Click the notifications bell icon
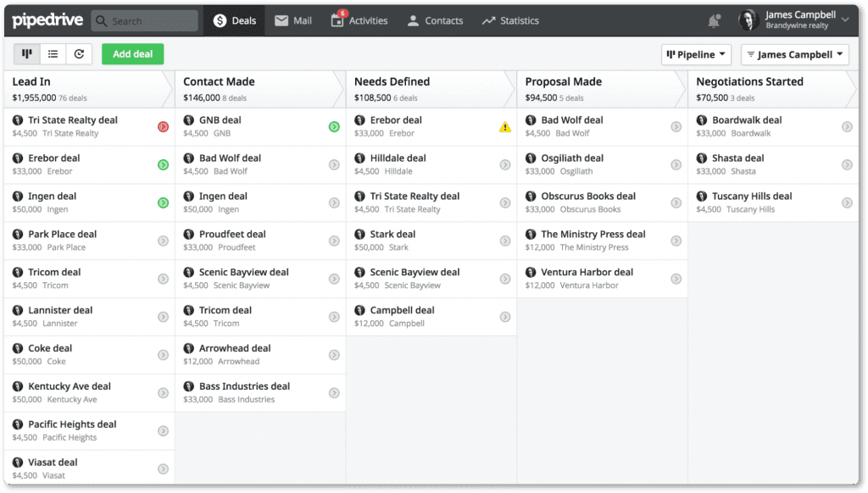 [714, 20]
